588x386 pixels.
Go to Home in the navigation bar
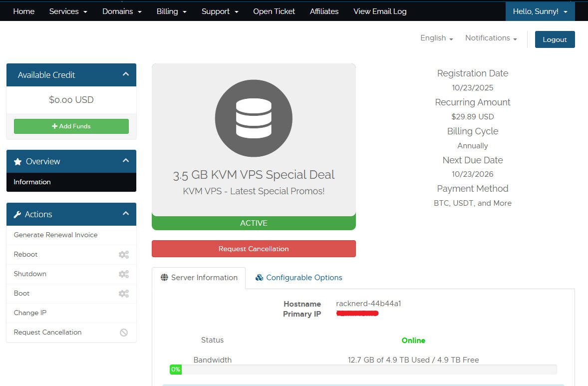(23, 11)
